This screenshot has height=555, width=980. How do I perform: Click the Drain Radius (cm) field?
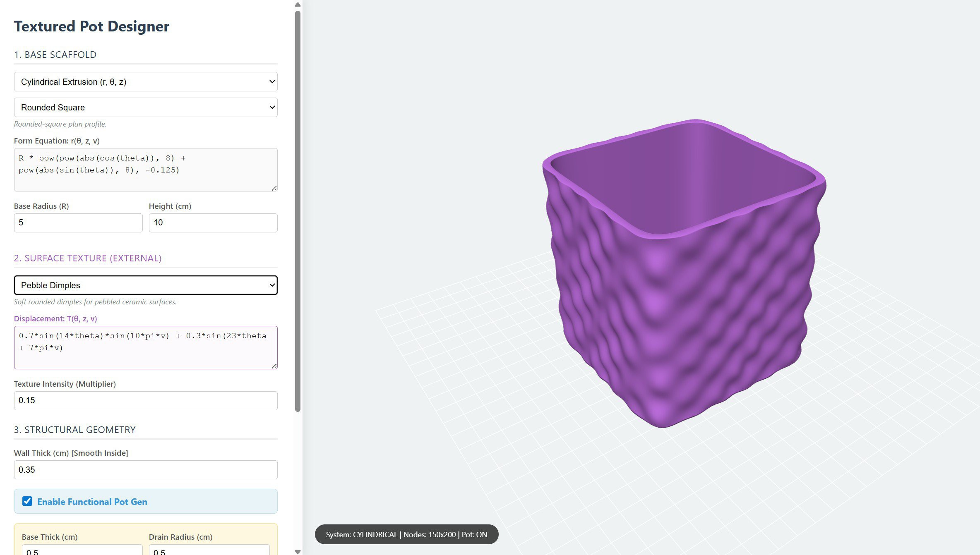[209, 550]
